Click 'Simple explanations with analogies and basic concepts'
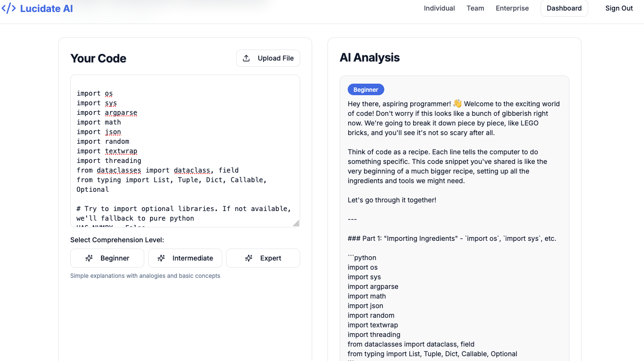 [x=145, y=276]
